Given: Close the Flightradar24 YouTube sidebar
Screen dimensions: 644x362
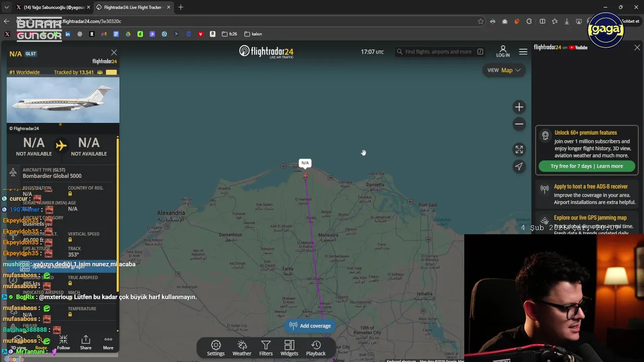Looking at the screenshot, I should pos(637,48).
